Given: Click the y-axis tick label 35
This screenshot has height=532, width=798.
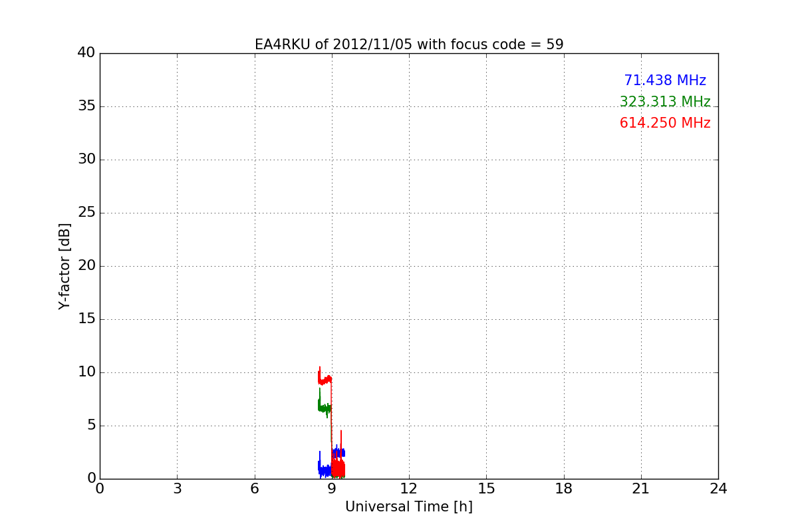Looking at the screenshot, I should tap(86, 106).
